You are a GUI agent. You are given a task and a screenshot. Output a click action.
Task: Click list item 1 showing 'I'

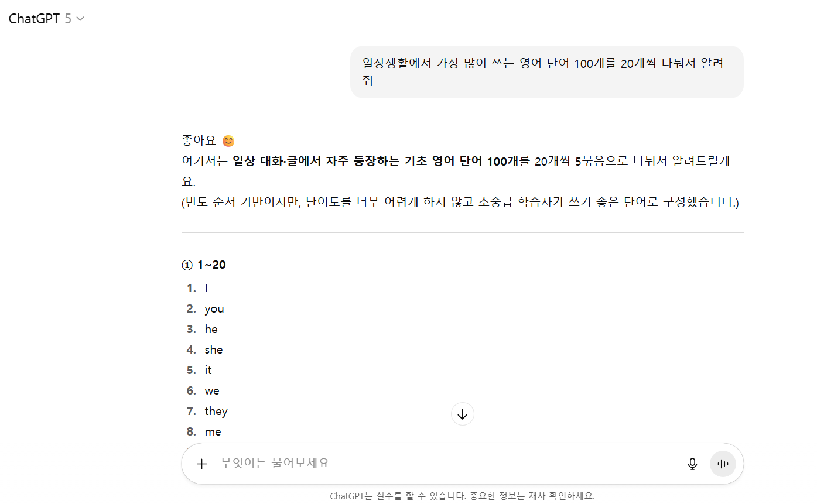[x=205, y=287]
